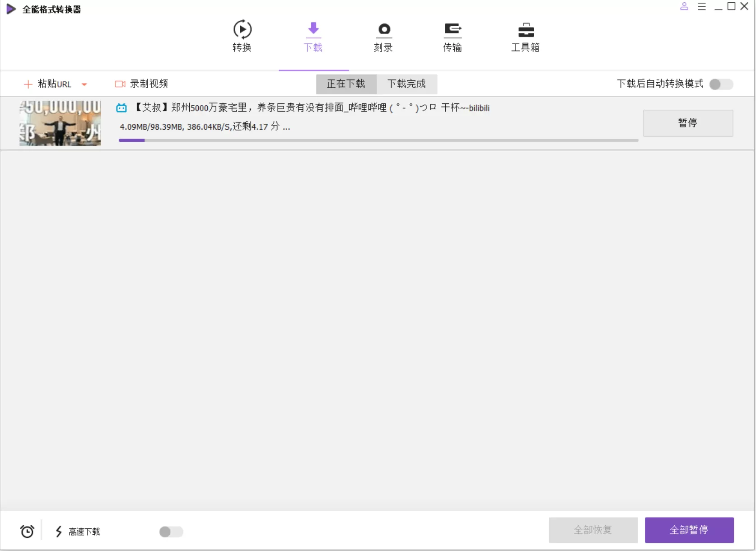Click the bilibili source icon beside title
Screen dimensions: 756x551
121,108
